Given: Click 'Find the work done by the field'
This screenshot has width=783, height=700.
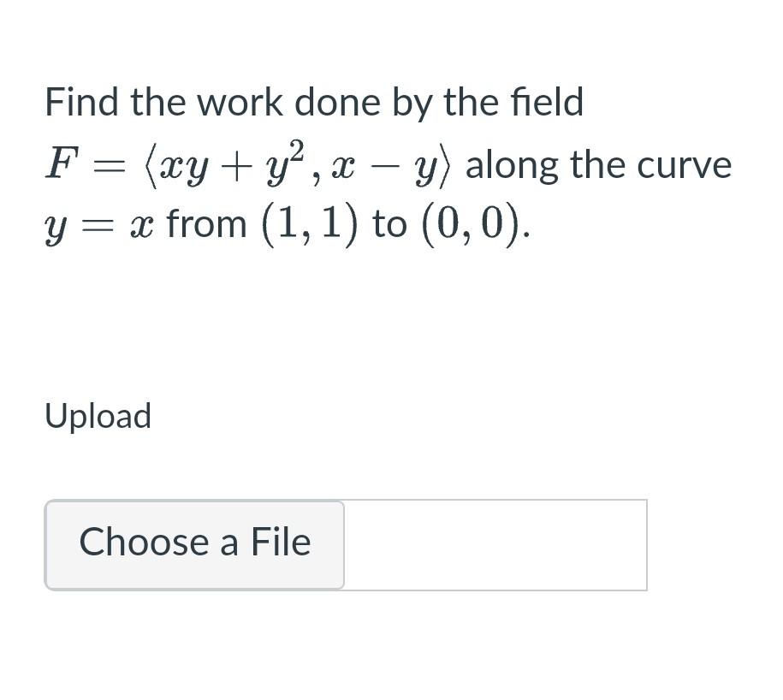Looking at the screenshot, I should (x=313, y=101).
